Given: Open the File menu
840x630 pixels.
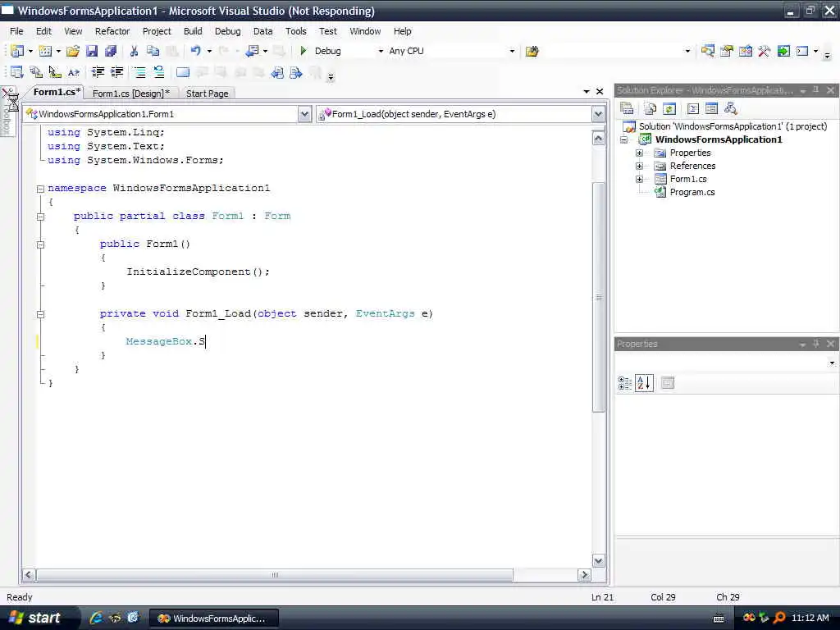Looking at the screenshot, I should click(x=16, y=31).
